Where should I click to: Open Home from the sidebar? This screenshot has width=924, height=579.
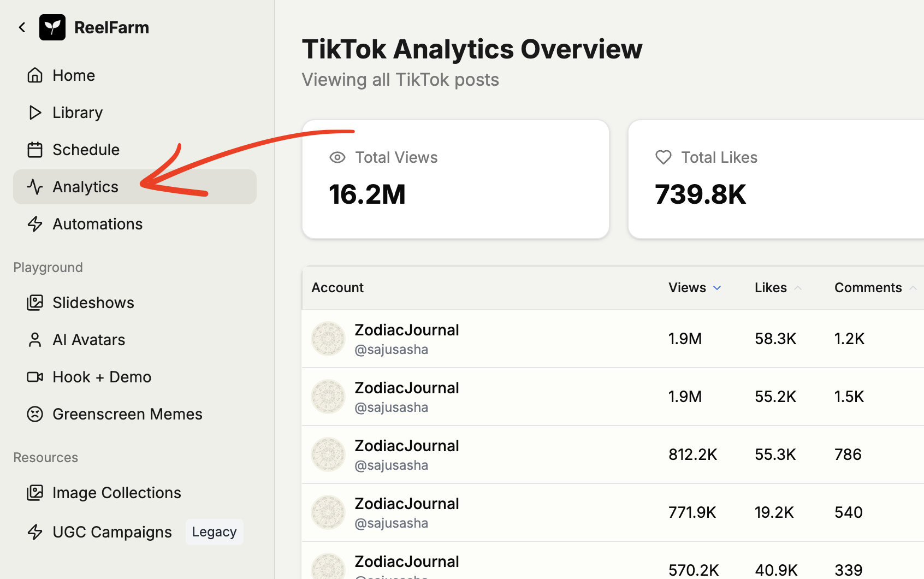click(74, 75)
